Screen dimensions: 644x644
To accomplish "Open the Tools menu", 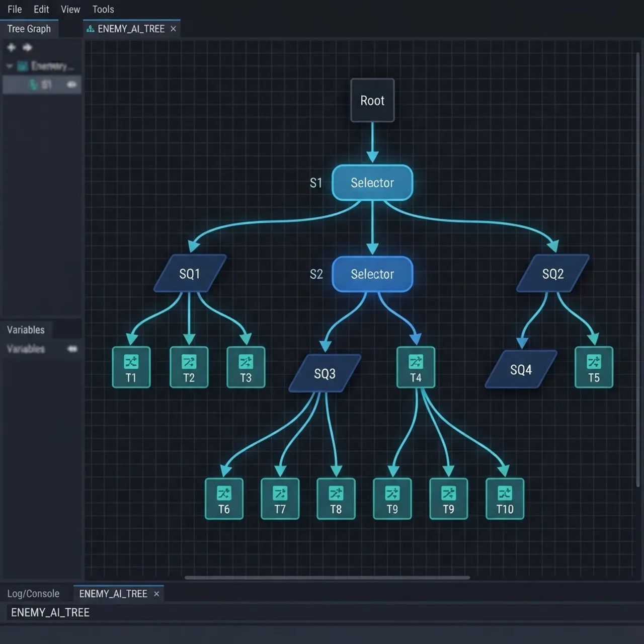I will [103, 9].
